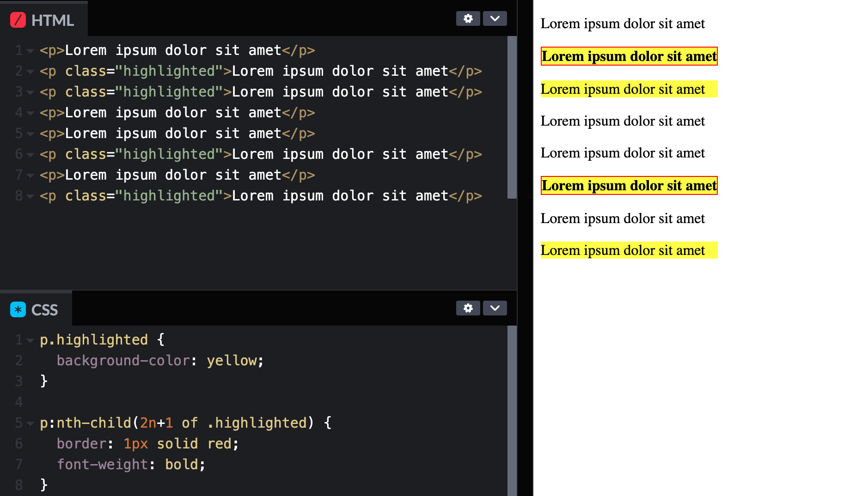Collapse HTML line 3 fold arrow
Screen dimensions: 868x496
[x=31, y=92]
